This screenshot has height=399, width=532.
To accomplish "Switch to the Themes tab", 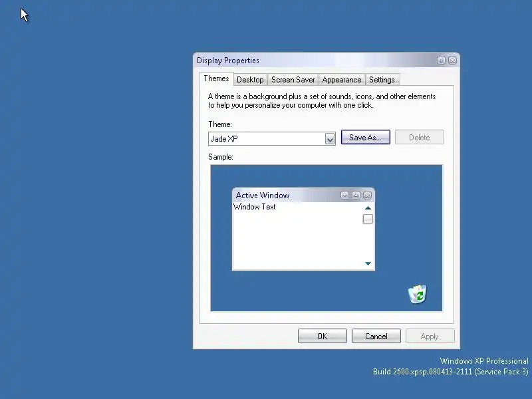I will click(x=217, y=78).
